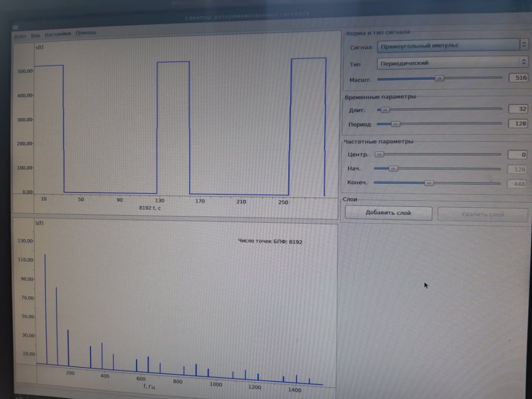Click the Период value field showing 128
Screen dimensions: 532x399
[518, 124]
